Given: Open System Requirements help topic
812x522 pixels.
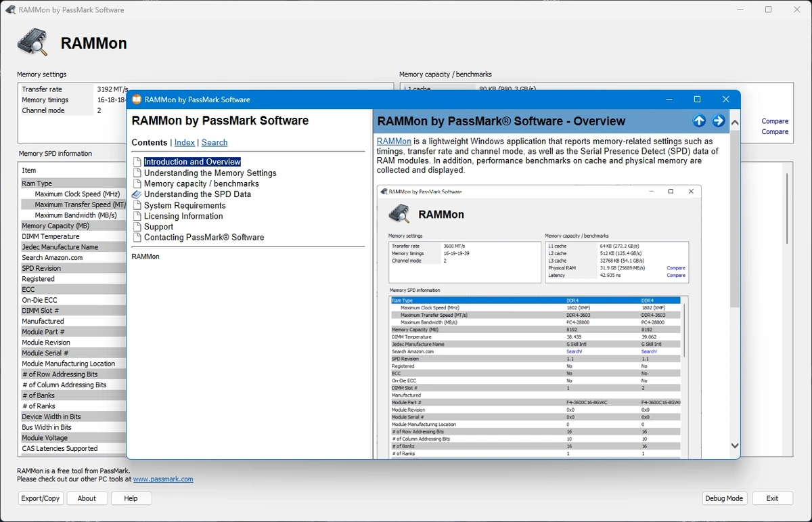Looking at the screenshot, I should 185,205.
